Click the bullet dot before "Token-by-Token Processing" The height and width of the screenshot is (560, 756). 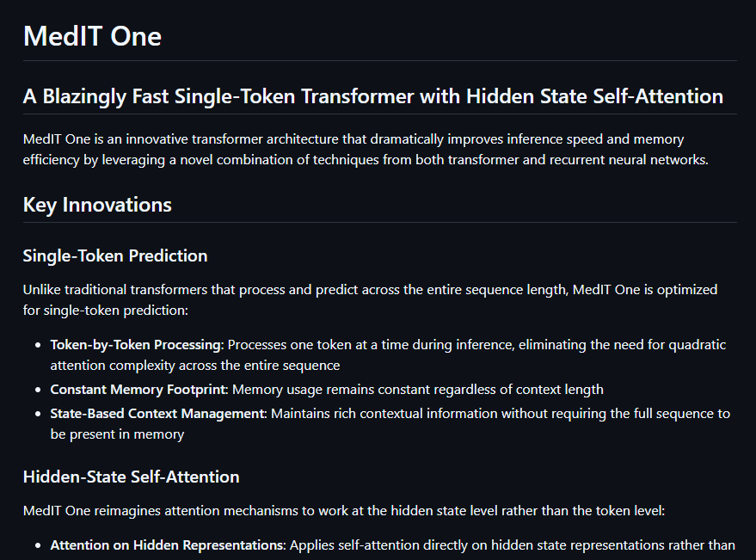39,345
